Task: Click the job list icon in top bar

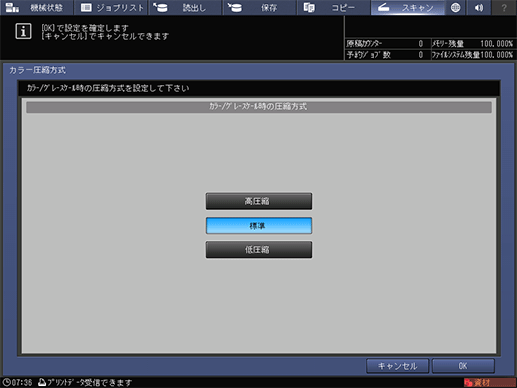Action: pos(86,7)
